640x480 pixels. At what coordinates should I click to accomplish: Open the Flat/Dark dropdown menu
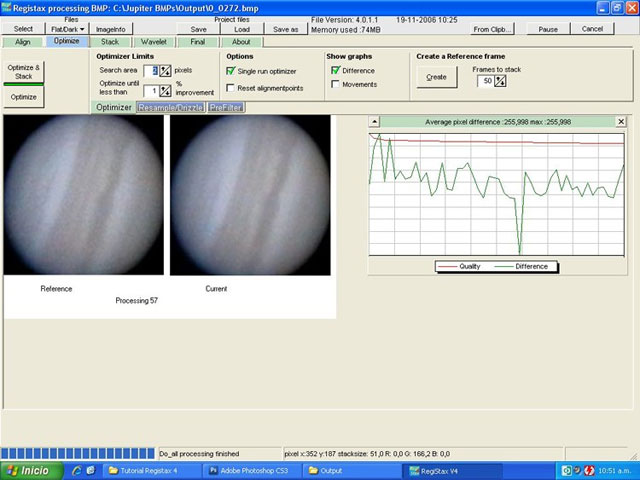(68, 29)
